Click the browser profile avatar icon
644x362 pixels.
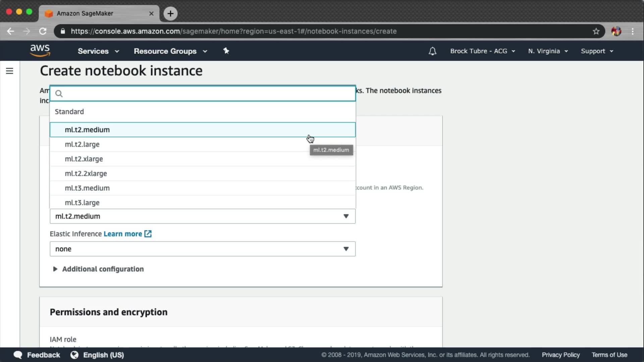pyautogui.click(x=616, y=31)
